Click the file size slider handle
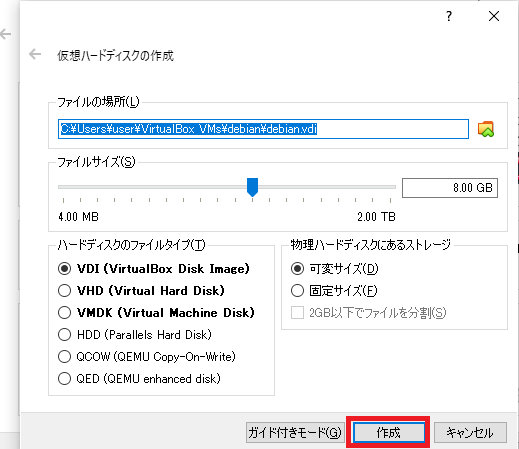 pyautogui.click(x=252, y=187)
